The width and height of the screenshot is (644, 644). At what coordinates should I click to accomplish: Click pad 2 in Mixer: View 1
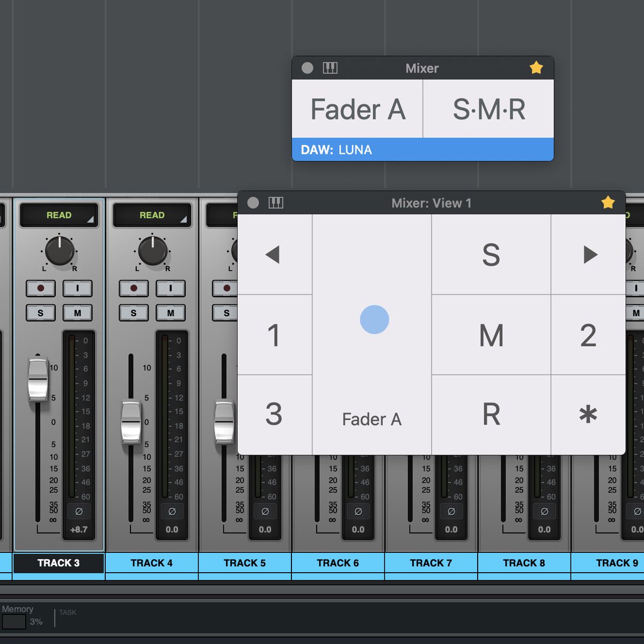click(x=589, y=335)
